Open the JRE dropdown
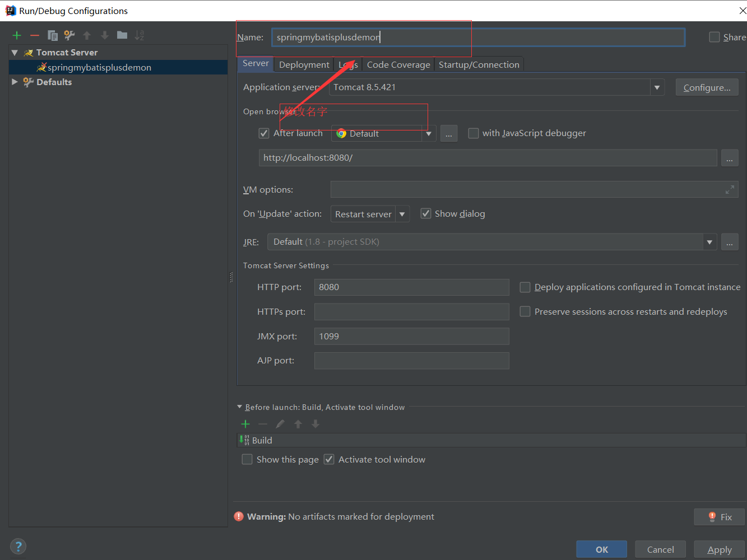 (x=709, y=242)
